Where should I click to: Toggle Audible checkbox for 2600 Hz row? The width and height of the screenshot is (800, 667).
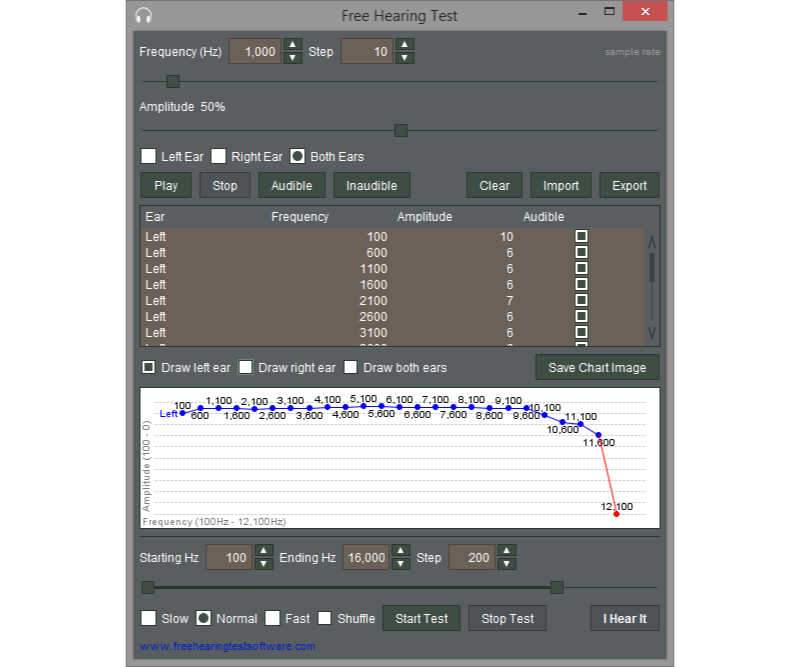point(581,316)
